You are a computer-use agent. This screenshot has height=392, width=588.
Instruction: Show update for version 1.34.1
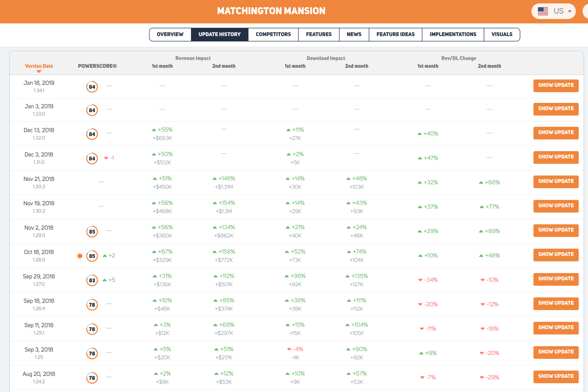click(556, 85)
